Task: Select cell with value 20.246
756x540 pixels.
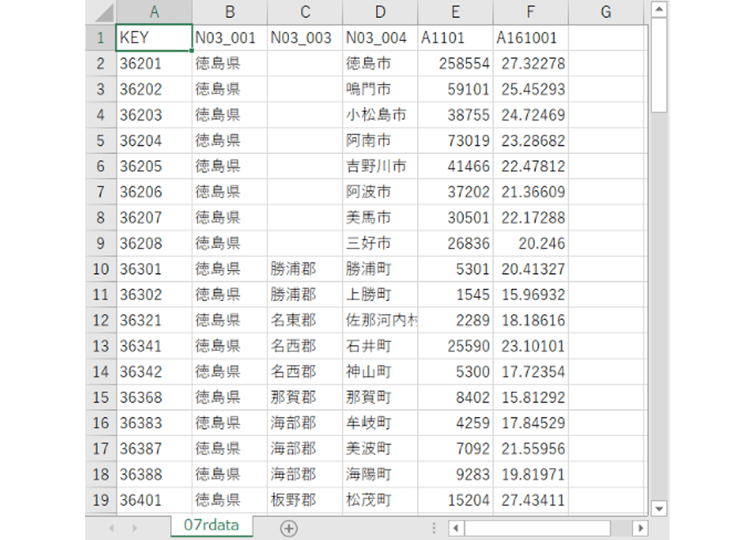Action: 530,243
